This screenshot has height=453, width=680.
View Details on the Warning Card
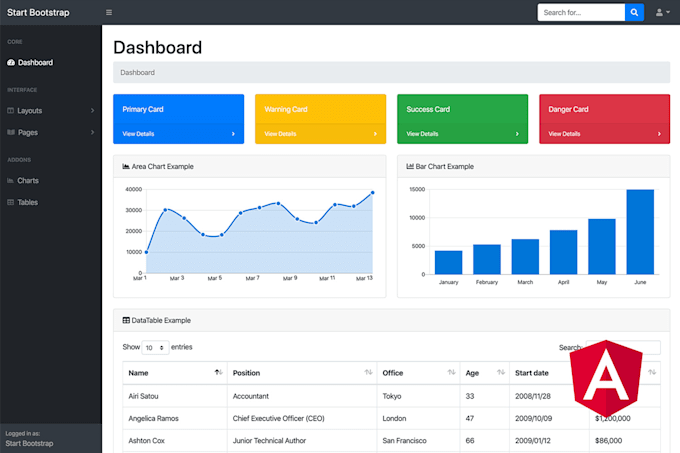(280, 133)
